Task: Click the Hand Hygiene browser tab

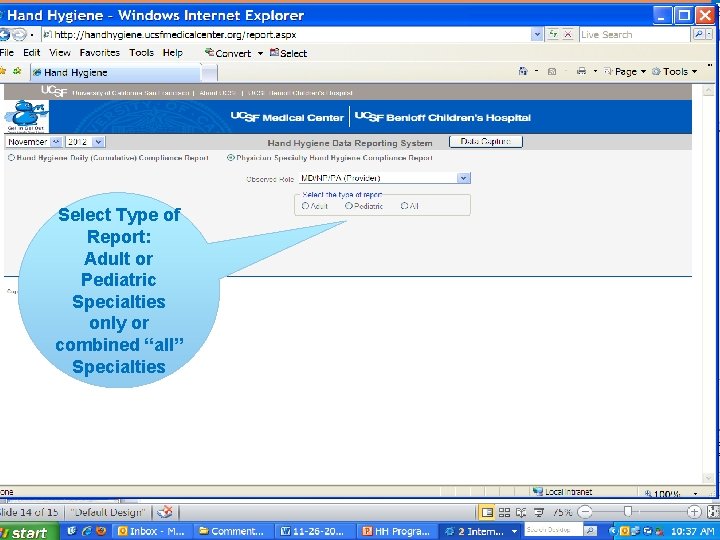Action: (x=115, y=73)
